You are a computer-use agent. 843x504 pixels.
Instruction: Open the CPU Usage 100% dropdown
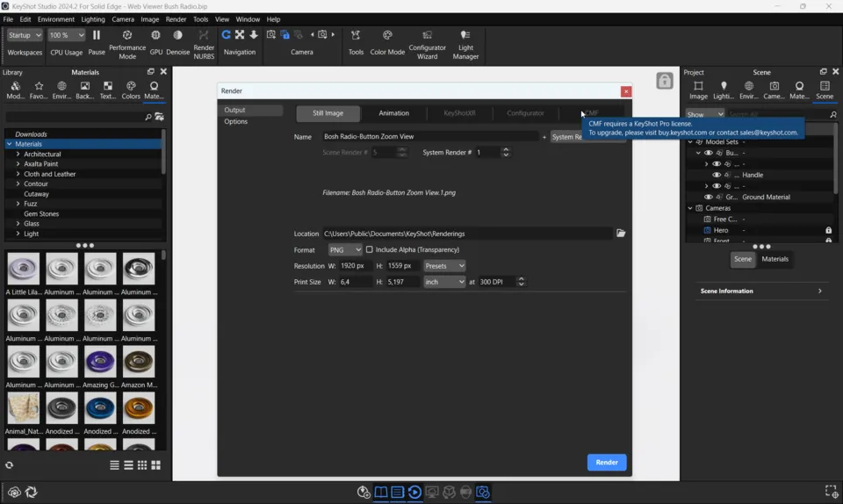click(x=66, y=35)
